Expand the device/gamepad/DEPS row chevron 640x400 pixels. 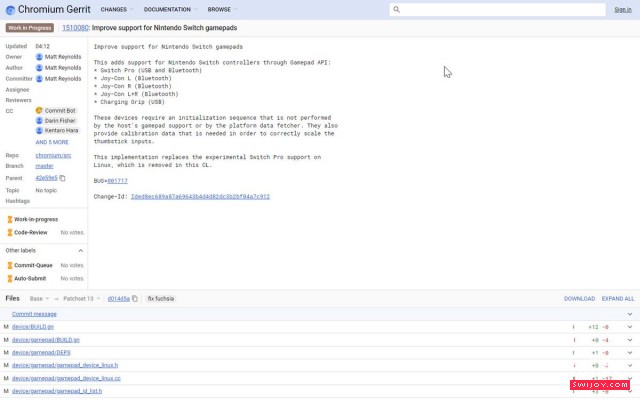click(630, 353)
